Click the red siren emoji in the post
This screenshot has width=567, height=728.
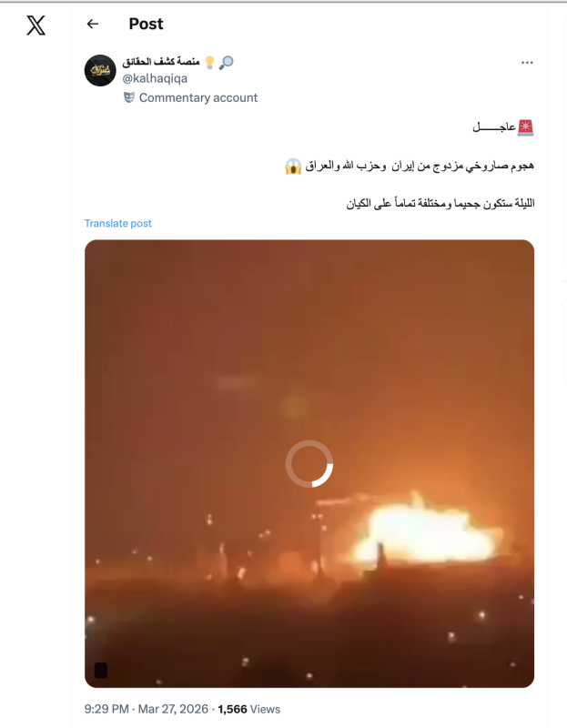[x=526, y=127]
